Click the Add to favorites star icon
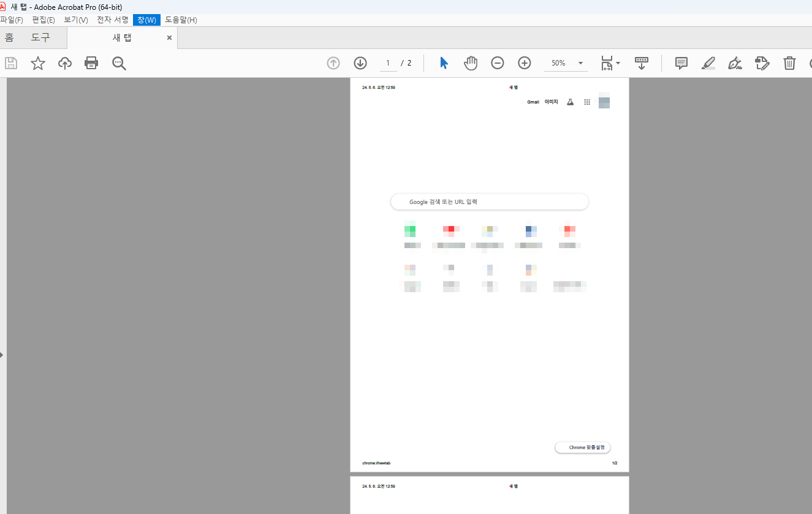This screenshot has height=514, width=812. point(37,62)
